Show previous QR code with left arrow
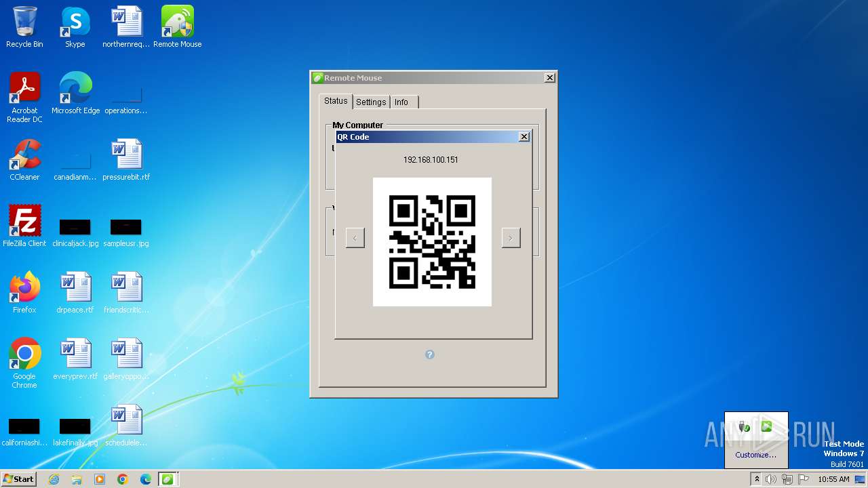 coord(355,237)
